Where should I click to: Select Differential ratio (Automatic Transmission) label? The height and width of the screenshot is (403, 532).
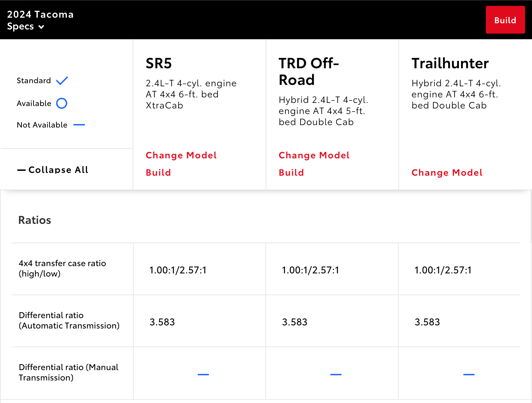coord(69,321)
